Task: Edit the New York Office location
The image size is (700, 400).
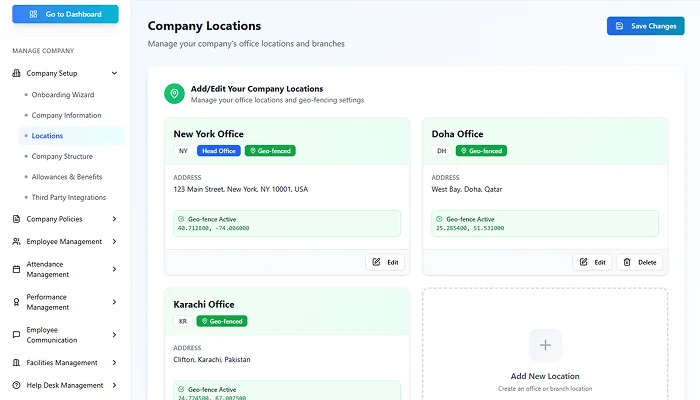Action: tap(385, 262)
